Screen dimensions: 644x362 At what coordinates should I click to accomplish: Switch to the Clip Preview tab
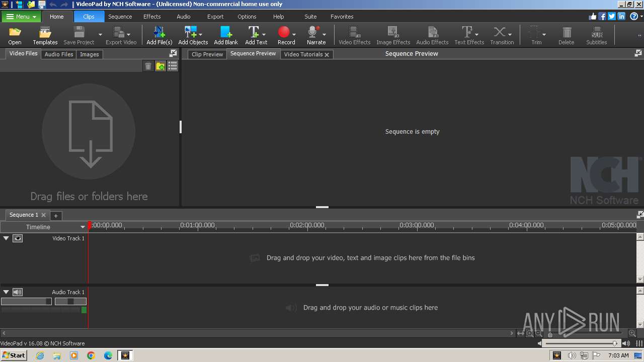[207, 54]
